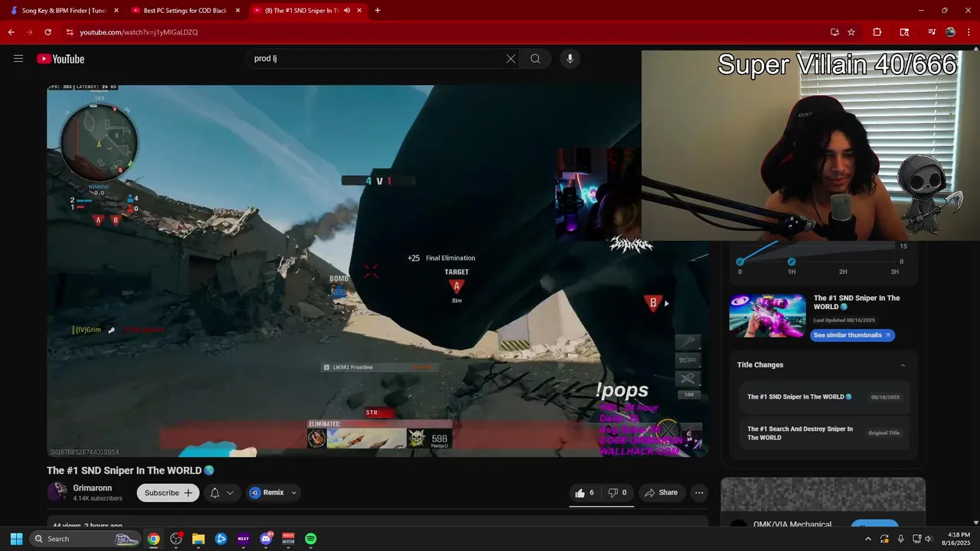The height and width of the screenshot is (551, 980).
Task: Open Discord from the taskbar
Action: coord(266,539)
